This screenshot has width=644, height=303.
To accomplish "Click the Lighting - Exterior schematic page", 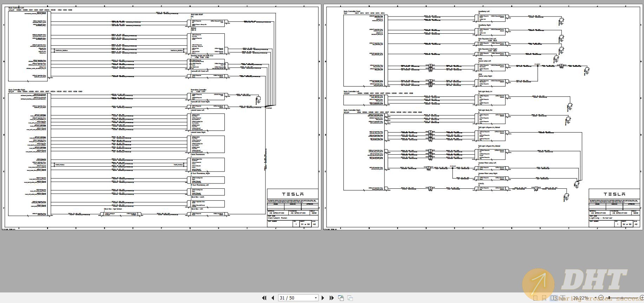I will pos(484,117).
